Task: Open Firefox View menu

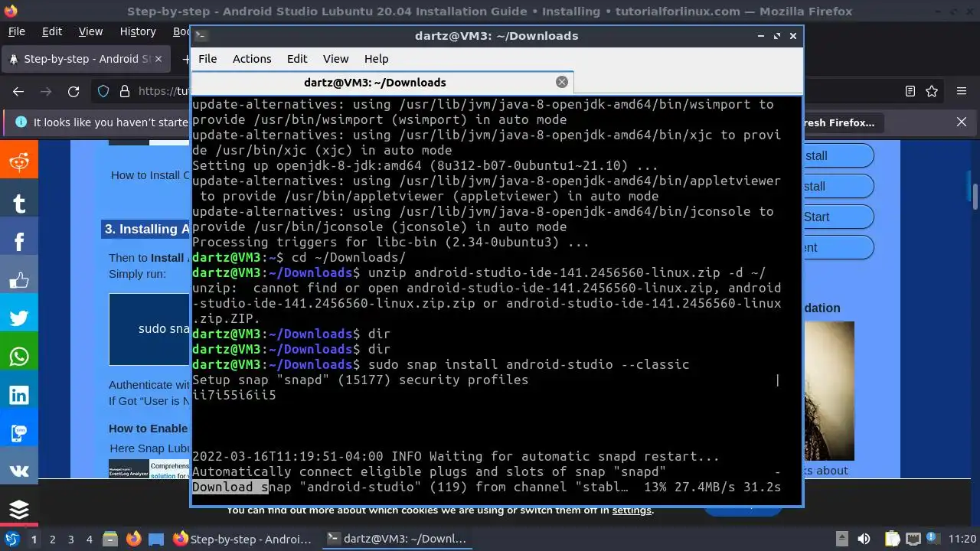Action: tap(90, 31)
